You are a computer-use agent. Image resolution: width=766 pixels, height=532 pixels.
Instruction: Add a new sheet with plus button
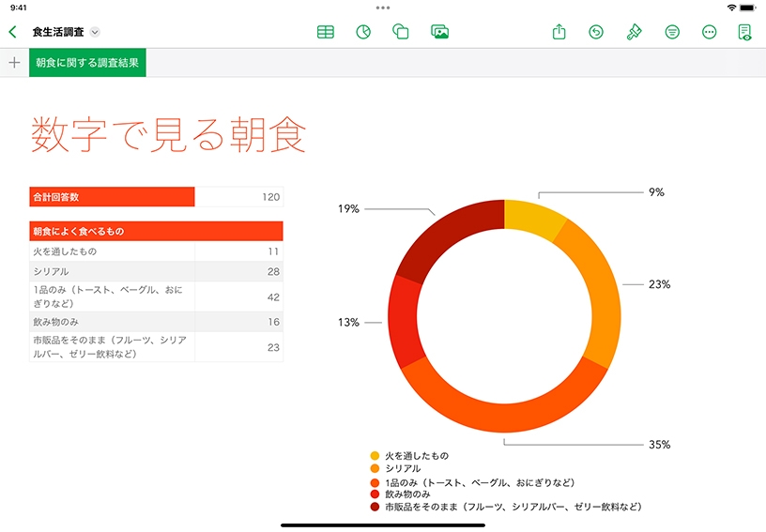(14, 63)
